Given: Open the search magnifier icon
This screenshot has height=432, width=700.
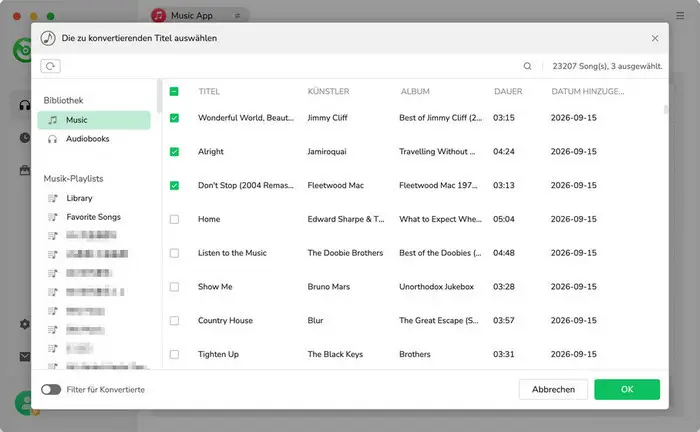Looking at the screenshot, I should (527, 66).
